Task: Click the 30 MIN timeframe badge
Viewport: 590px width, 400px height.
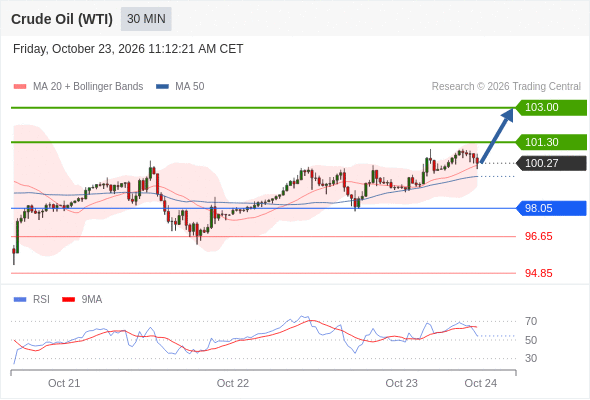Action: pos(146,19)
